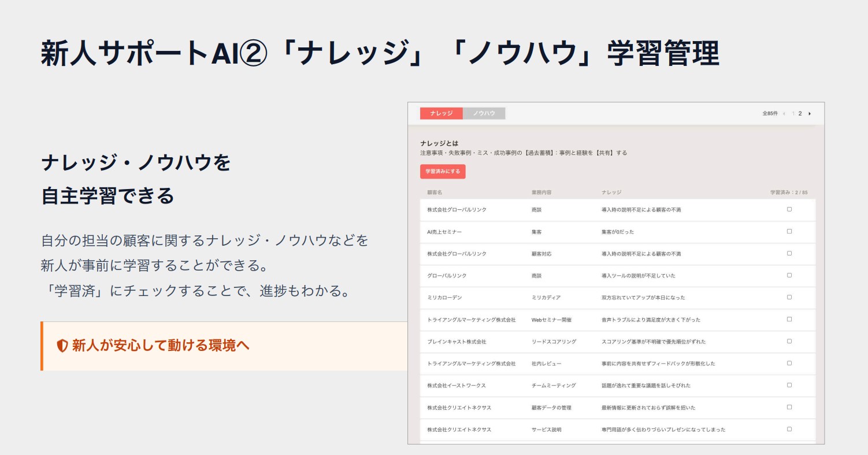Toggle checkbox for 専門用語が多く row
868x455 pixels.
789,429
